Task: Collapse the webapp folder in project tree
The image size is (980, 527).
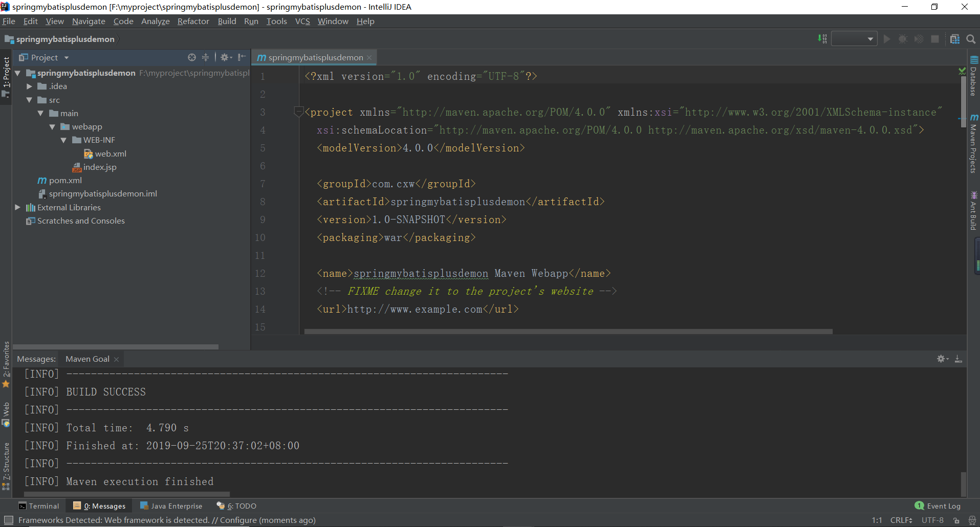Action: pyautogui.click(x=52, y=127)
